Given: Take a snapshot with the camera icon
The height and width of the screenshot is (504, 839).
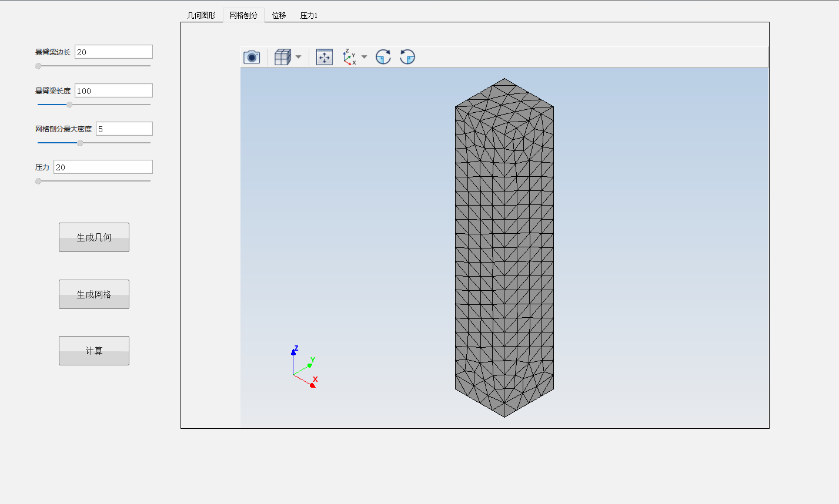Looking at the screenshot, I should tap(252, 57).
